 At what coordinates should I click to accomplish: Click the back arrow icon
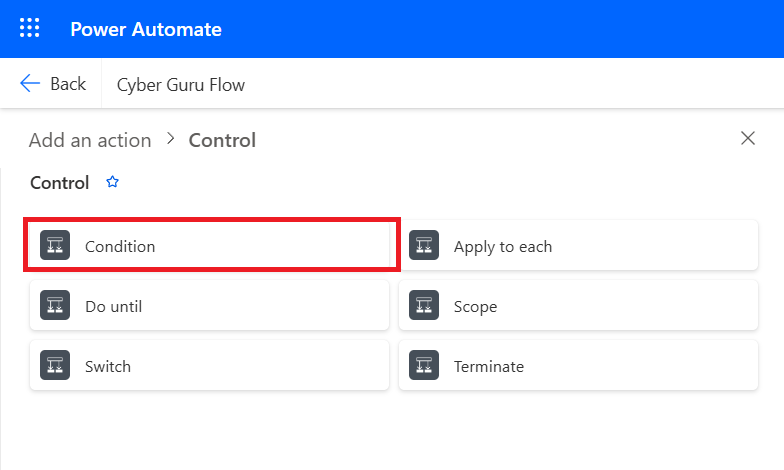click(x=30, y=83)
